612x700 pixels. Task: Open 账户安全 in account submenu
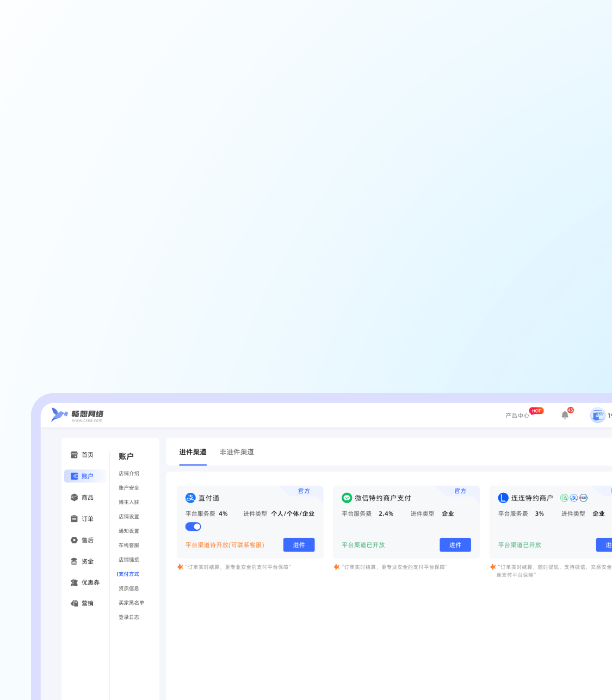[129, 488]
